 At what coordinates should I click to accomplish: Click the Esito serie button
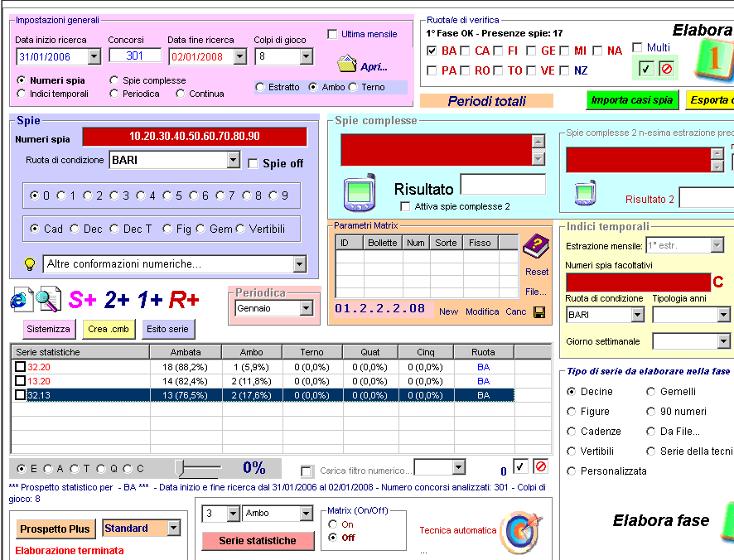pyautogui.click(x=167, y=329)
